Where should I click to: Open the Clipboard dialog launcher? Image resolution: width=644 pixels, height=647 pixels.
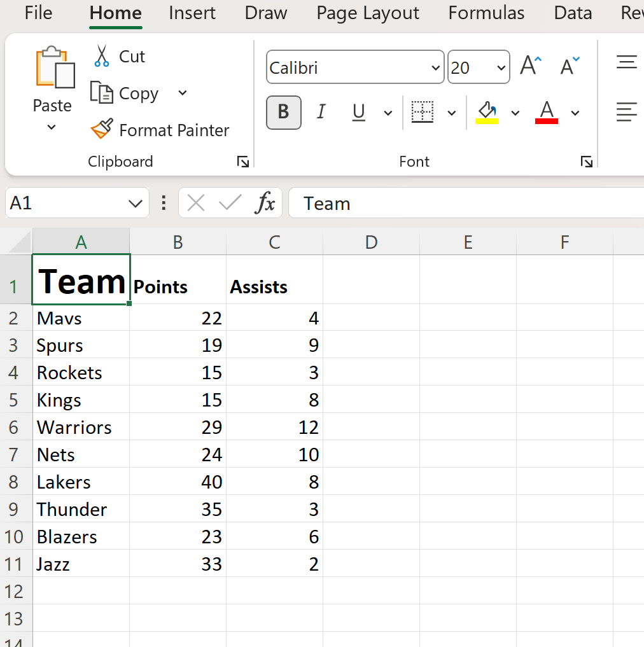[242, 162]
